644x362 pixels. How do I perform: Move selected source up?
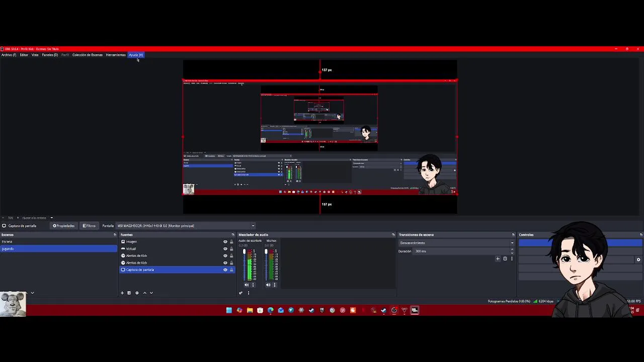pos(144,293)
